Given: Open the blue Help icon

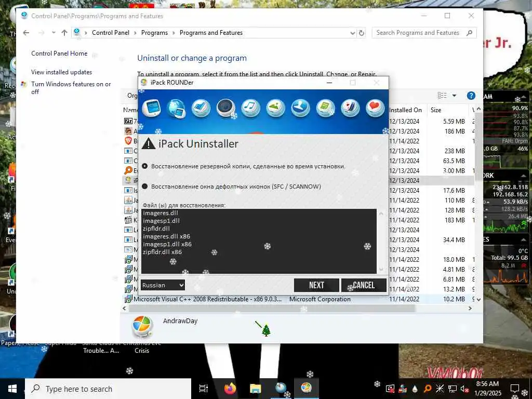Looking at the screenshot, I should (471, 96).
